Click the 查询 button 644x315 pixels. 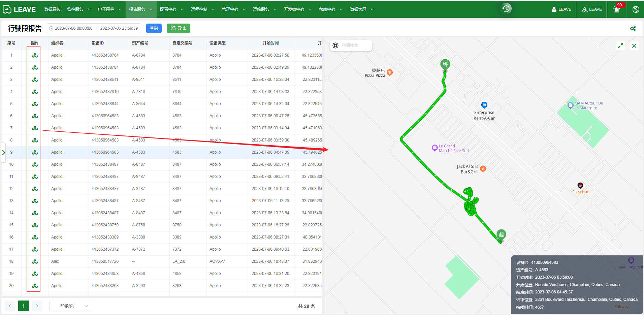point(154,28)
